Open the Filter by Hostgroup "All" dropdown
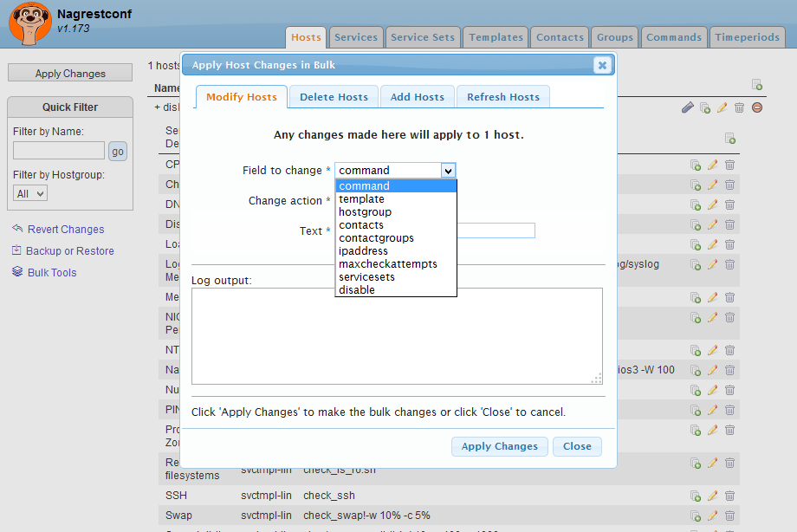Image resolution: width=797 pixels, height=532 pixels. point(30,193)
